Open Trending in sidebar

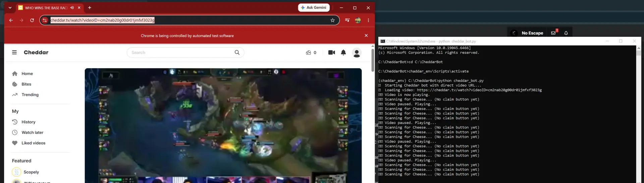pos(30,95)
